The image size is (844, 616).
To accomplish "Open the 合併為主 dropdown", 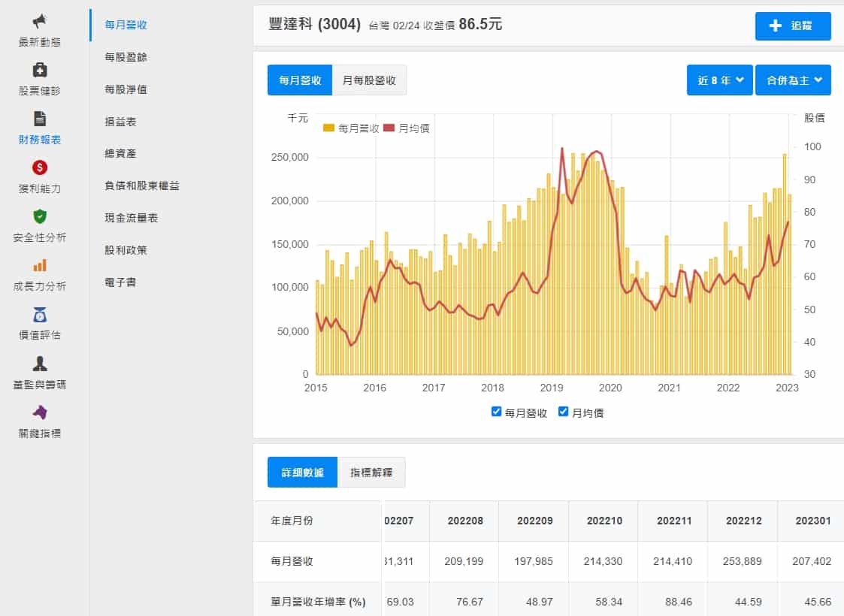I will [793, 80].
